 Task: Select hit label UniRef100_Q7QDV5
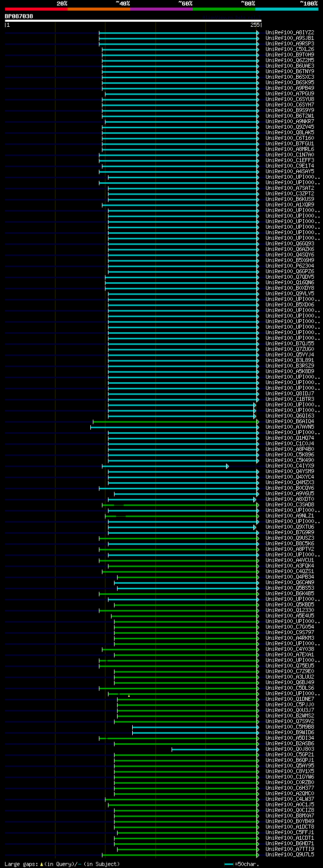point(290,277)
